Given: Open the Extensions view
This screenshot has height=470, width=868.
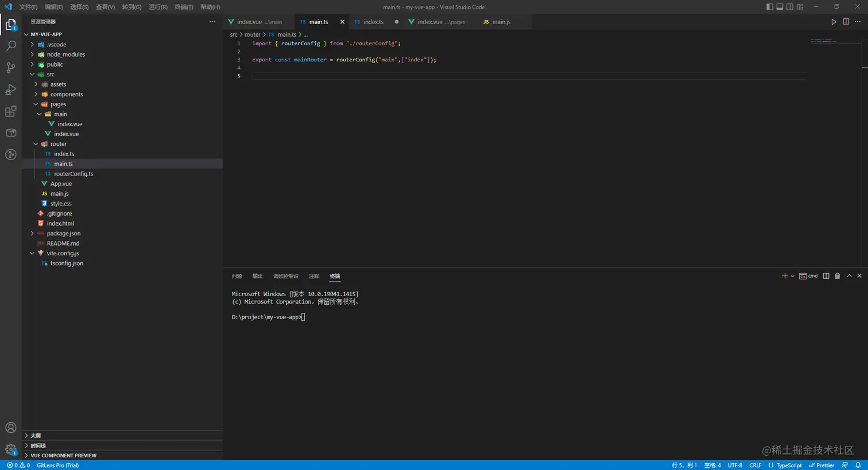Looking at the screenshot, I should (11, 111).
